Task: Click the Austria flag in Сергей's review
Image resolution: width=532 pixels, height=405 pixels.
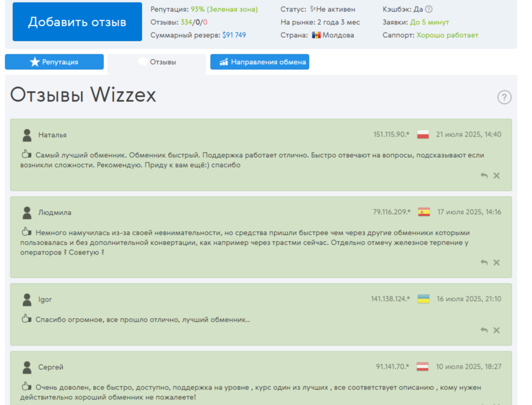Action: [422, 367]
